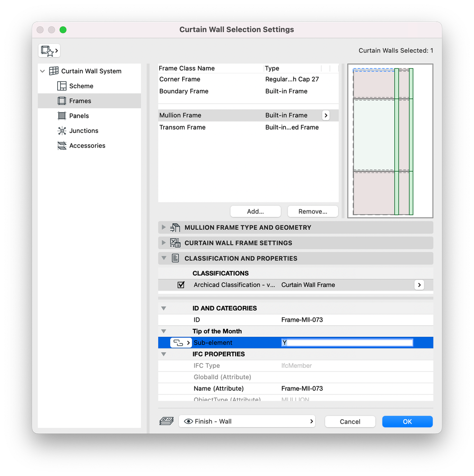Collapse the Classification and Properties section

coord(164,258)
